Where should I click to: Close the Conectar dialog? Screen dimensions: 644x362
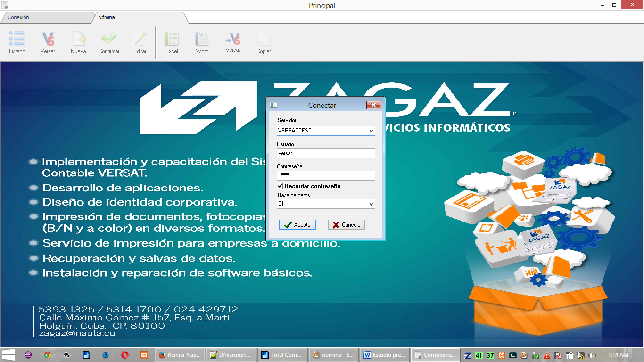click(x=373, y=105)
